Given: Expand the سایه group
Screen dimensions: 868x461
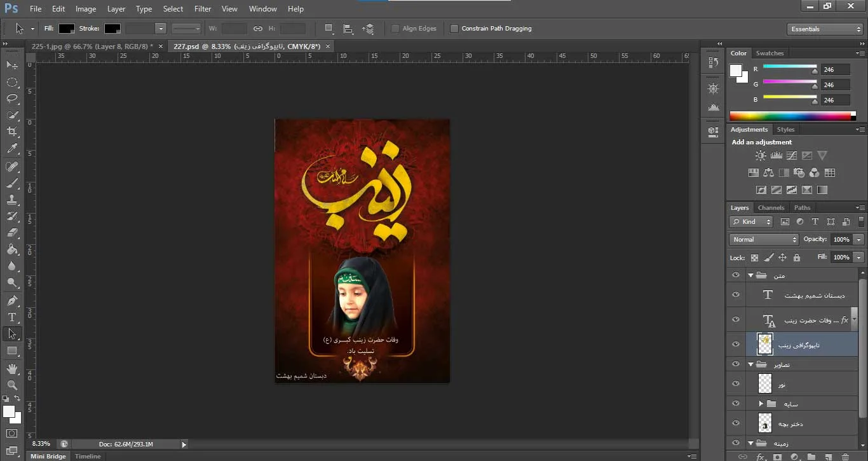Looking at the screenshot, I should coord(761,404).
